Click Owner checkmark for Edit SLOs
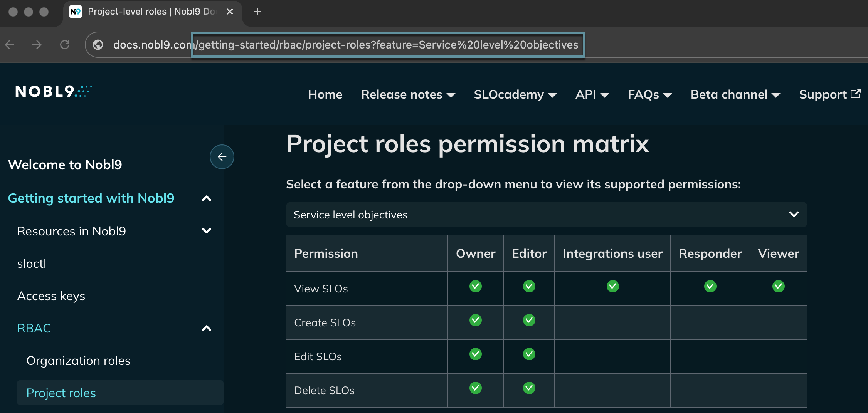The width and height of the screenshot is (868, 413). (x=476, y=354)
